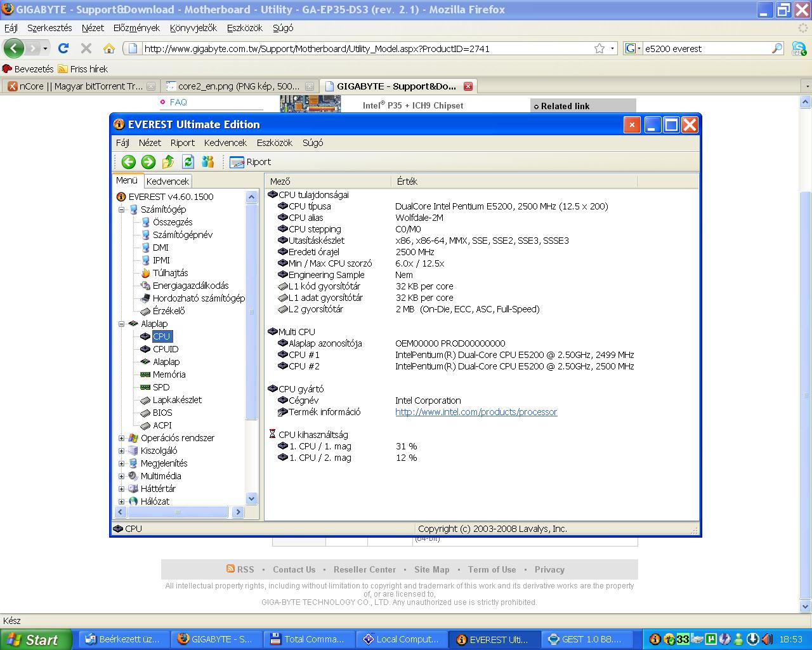Click EVEREST up-level arrow icon
This screenshot has width=812, height=650.
168,162
